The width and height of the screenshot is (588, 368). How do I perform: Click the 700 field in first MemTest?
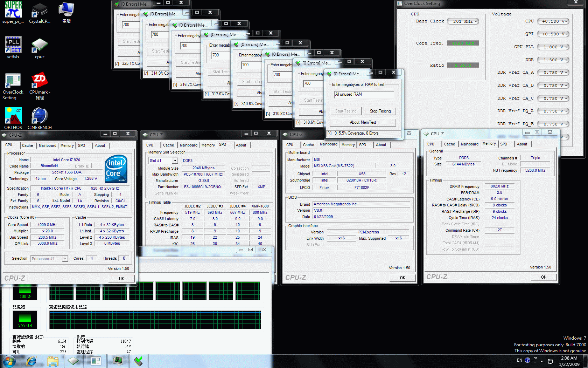(131, 25)
